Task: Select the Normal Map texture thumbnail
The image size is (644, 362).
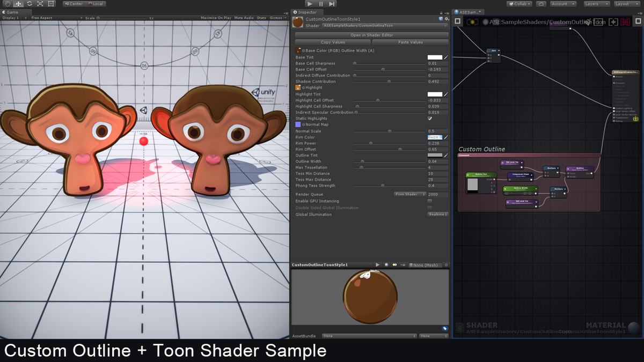Action: tap(298, 124)
